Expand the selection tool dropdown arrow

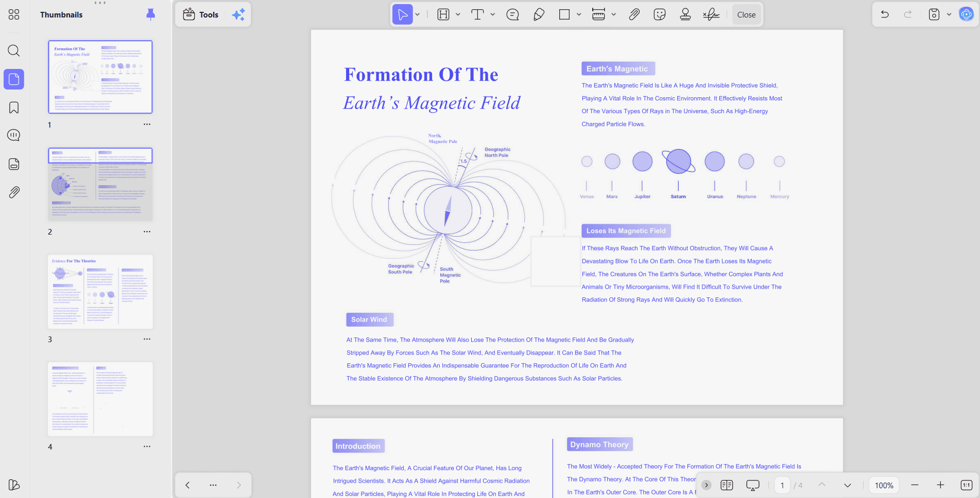(x=418, y=14)
